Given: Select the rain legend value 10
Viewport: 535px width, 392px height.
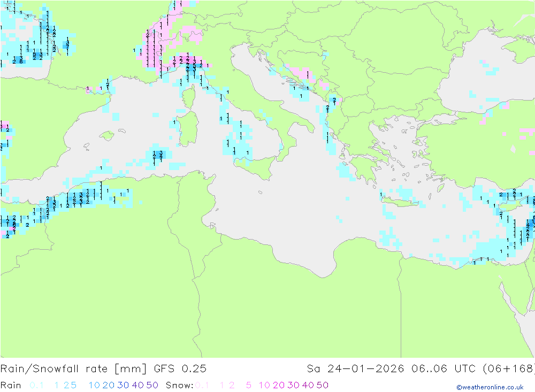Looking at the screenshot, I should 94,385.
